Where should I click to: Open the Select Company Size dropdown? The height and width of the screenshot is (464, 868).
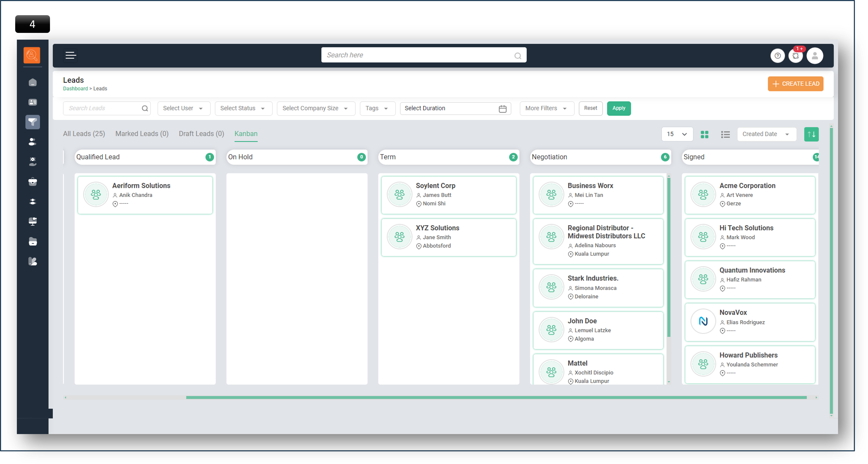tap(315, 108)
